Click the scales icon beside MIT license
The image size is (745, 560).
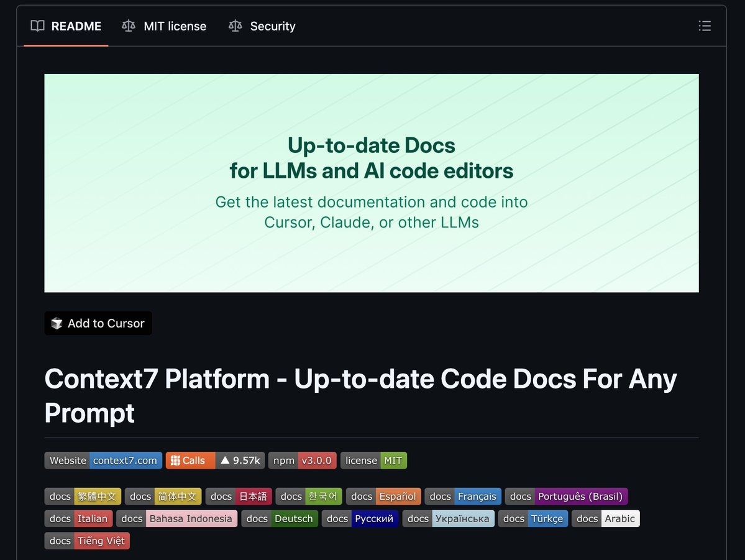128,25
